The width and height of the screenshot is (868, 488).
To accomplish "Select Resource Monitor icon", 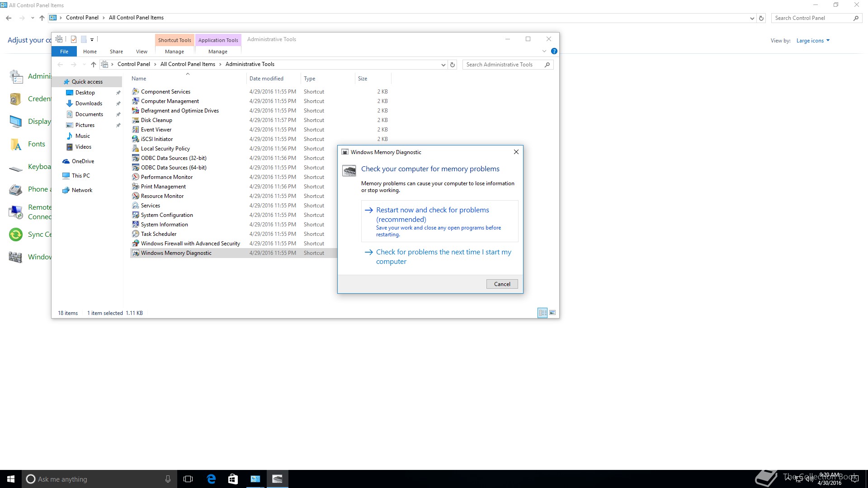I will pyautogui.click(x=135, y=196).
